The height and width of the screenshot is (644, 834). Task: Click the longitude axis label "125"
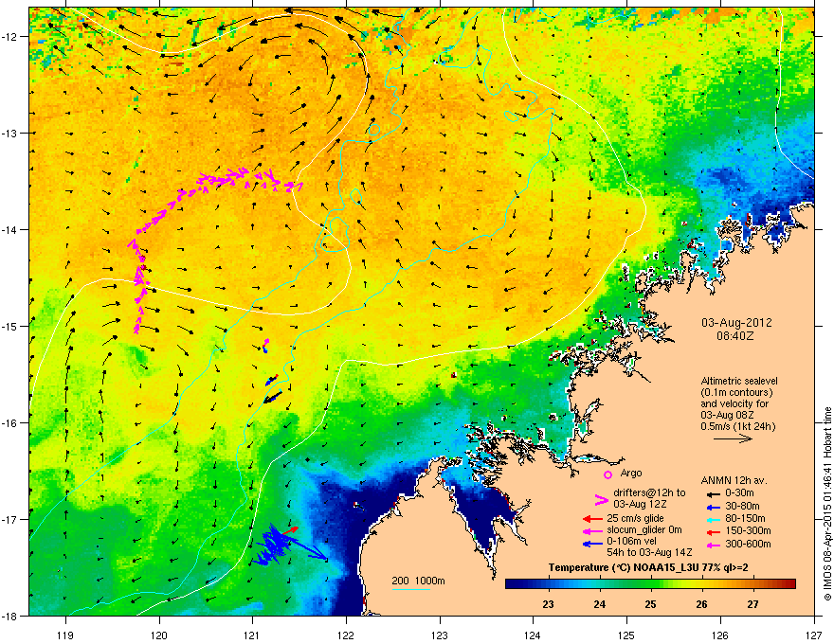pos(626,635)
